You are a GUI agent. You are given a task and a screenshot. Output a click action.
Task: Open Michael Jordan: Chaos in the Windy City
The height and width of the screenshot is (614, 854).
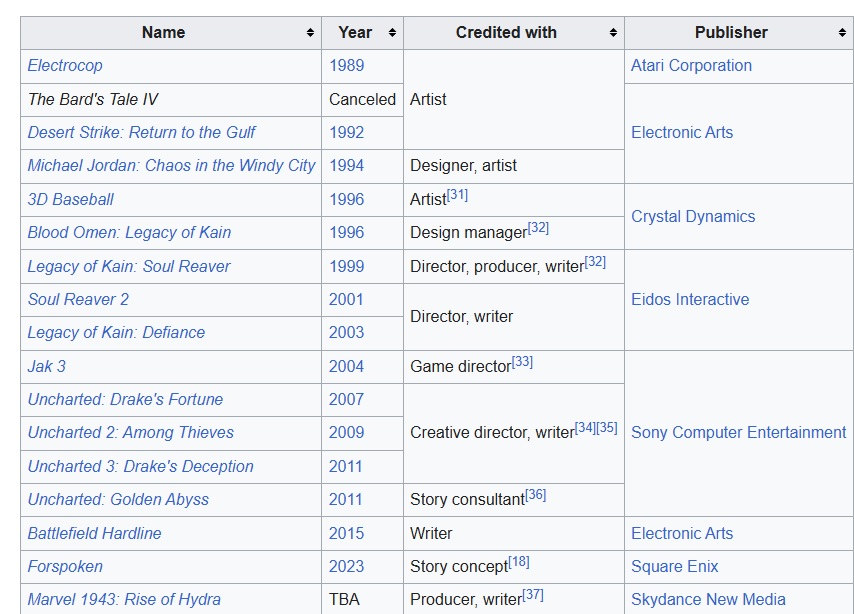tap(172, 166)
